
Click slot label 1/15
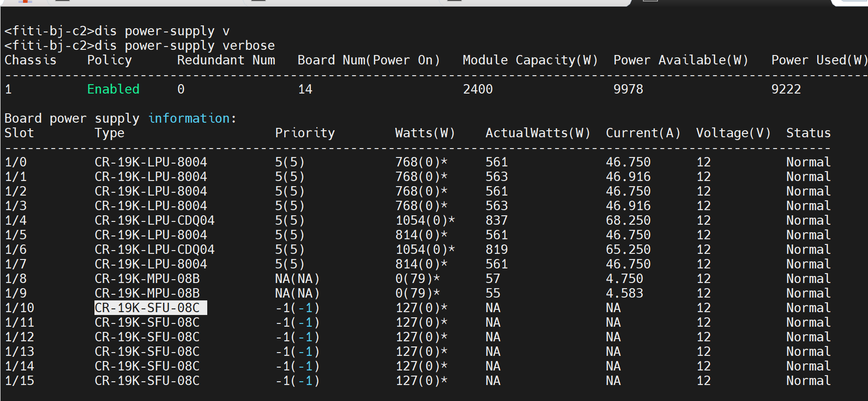click(19, 381)
